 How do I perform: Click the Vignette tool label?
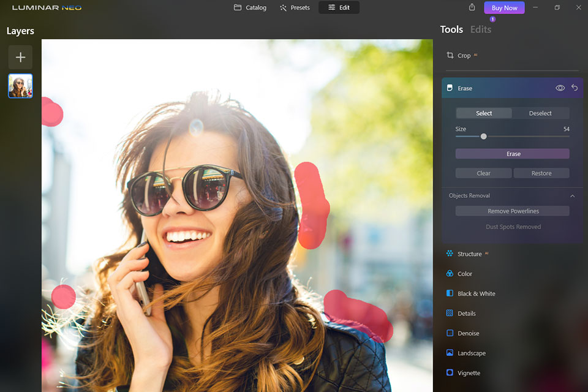tap(469, 373)
